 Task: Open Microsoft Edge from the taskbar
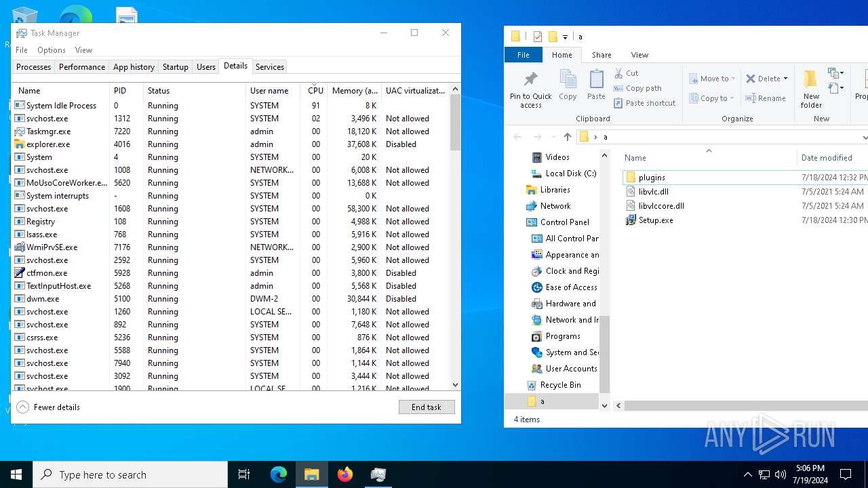click(279, 474)
